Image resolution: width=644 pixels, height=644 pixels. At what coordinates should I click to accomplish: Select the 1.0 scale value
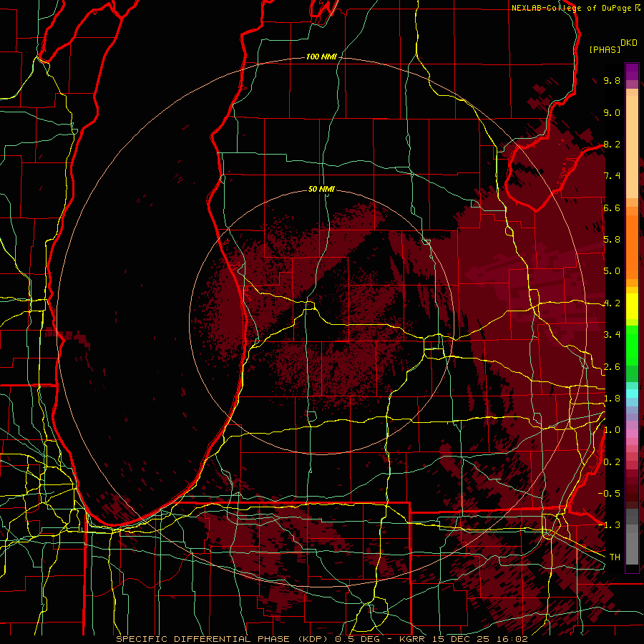pyautogui.click(x=612, y=430)
